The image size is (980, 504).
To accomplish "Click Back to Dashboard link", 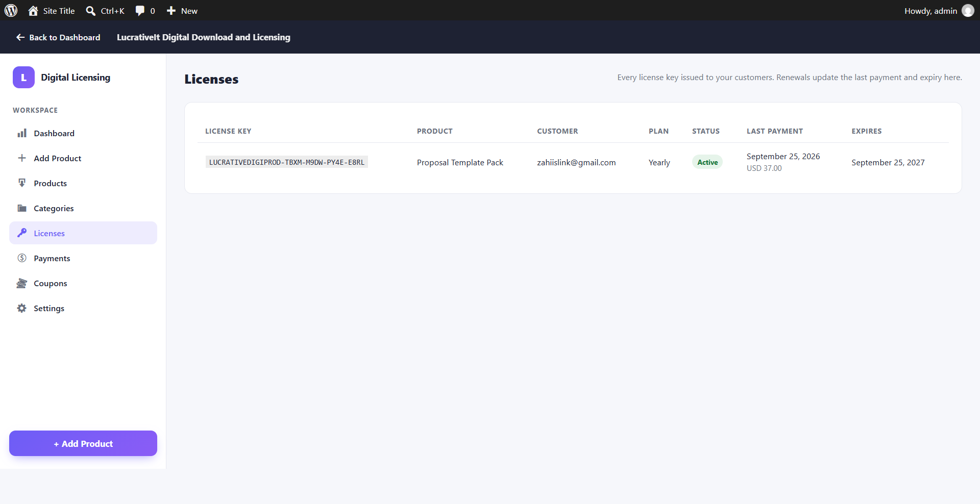I will pyautogui.click(x=58, y=37).
